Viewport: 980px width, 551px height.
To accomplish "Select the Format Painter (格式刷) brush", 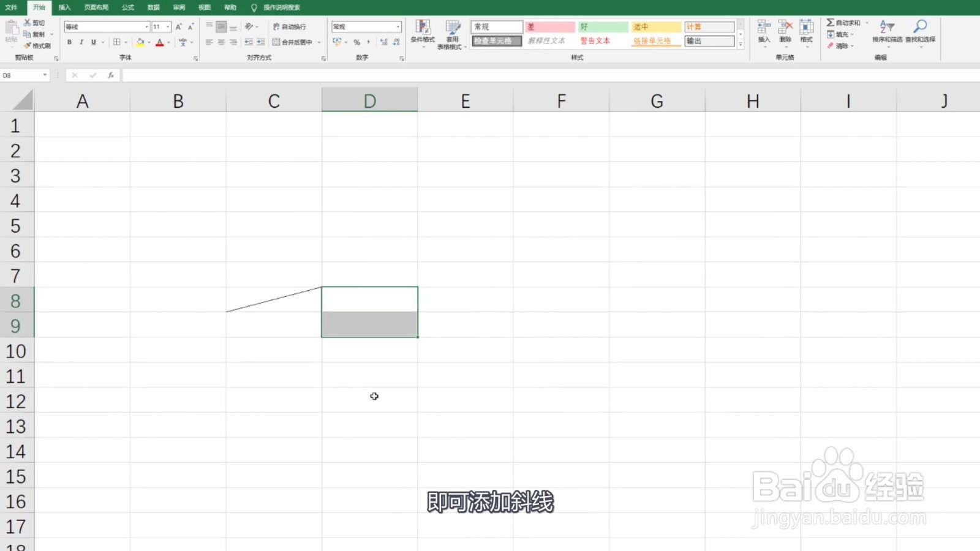I will point(28,45).
